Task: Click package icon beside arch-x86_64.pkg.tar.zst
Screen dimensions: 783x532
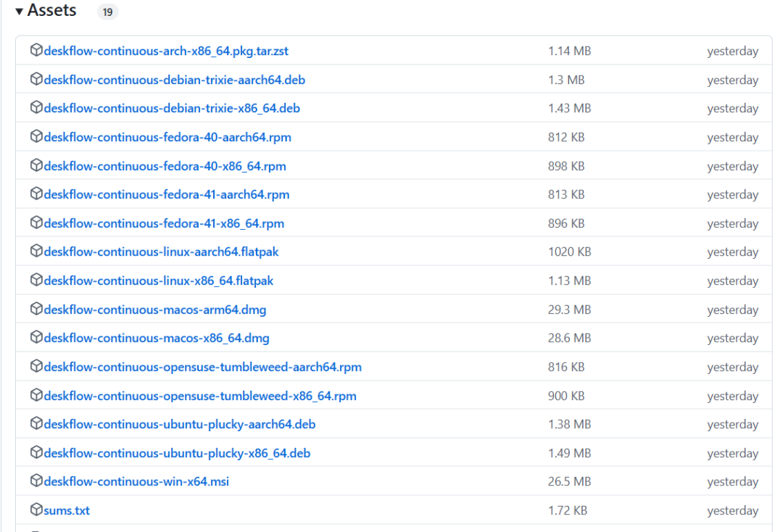Action: point(36,50)
